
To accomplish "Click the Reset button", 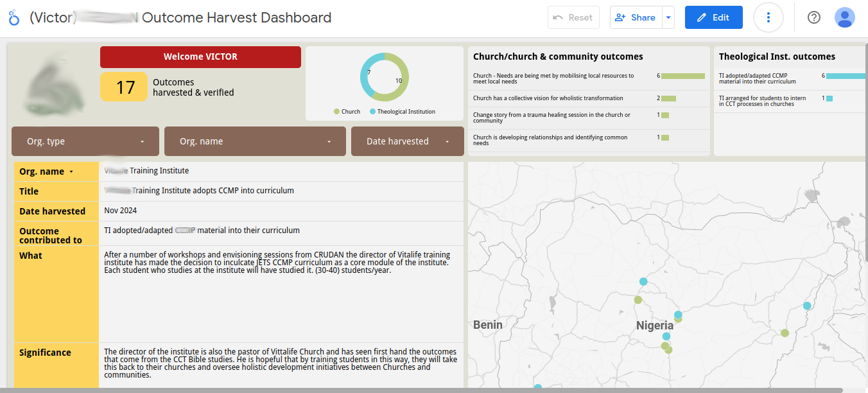I will 573,18.
